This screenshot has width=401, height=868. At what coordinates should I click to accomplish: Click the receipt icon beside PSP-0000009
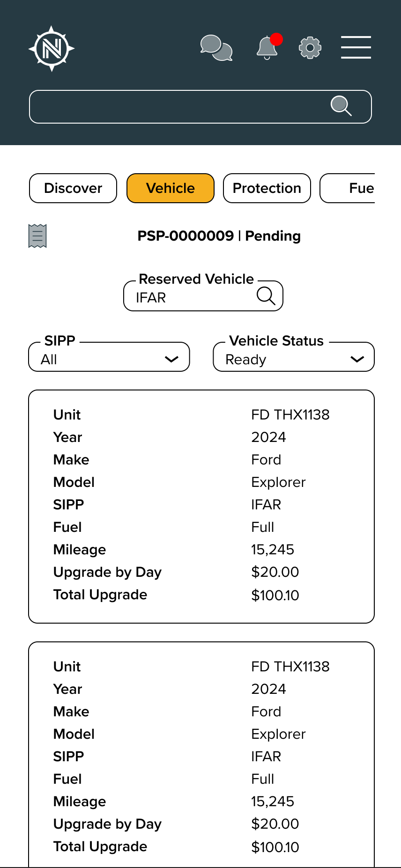tap(37, 236)
